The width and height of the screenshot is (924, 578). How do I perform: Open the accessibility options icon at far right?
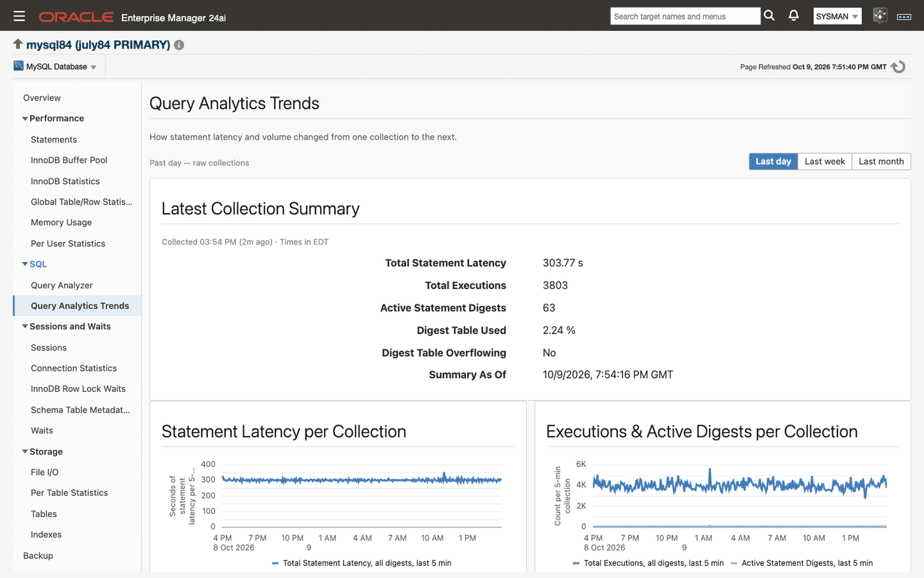pyautogui.click(x=904, y=17)
